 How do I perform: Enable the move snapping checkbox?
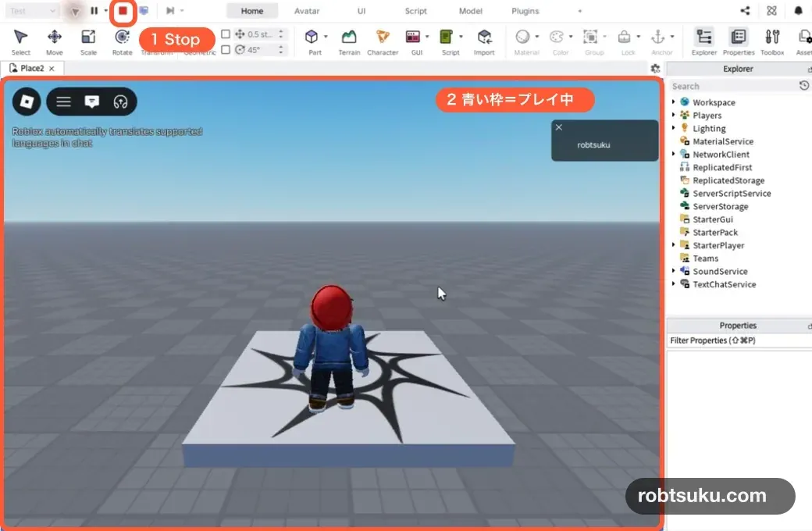226,34
